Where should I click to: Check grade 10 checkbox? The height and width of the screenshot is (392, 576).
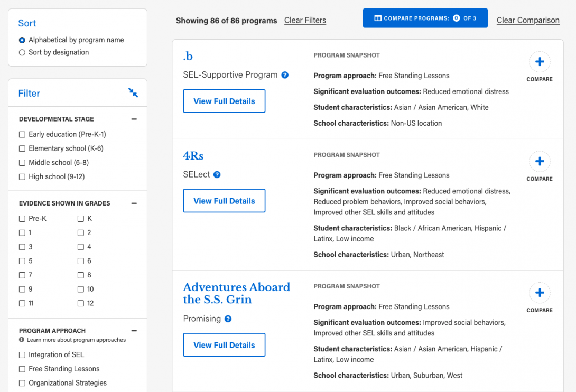81,289
